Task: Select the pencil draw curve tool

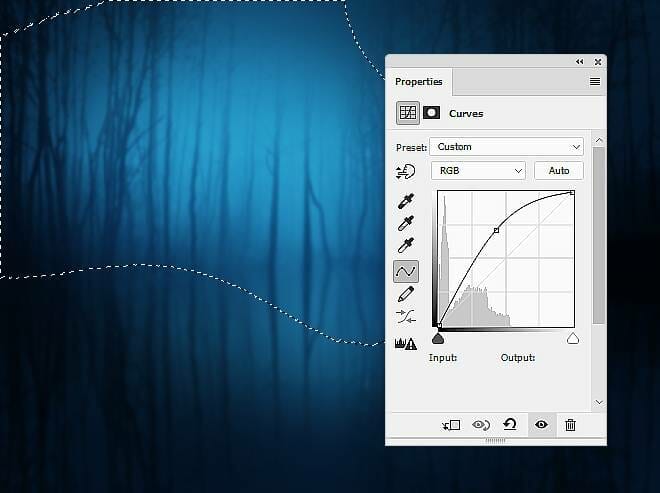Action: [x=406, y=294]
